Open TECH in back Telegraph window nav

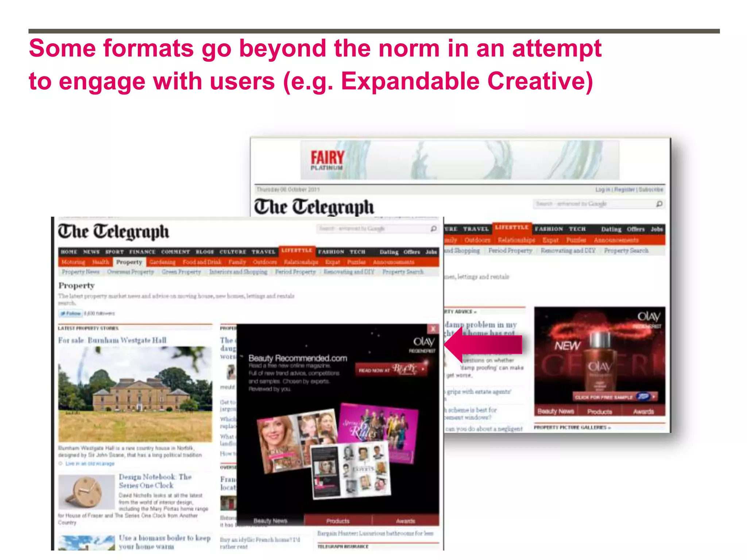coord(577,229)
